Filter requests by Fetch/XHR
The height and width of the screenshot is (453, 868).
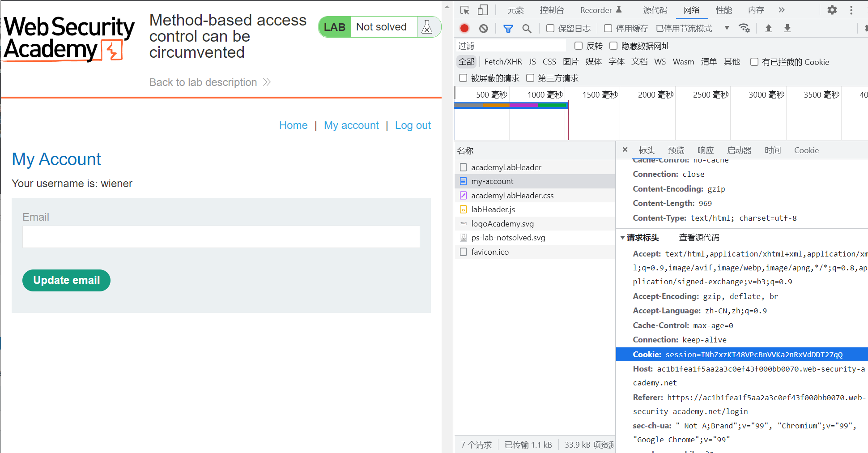(503, 62)
